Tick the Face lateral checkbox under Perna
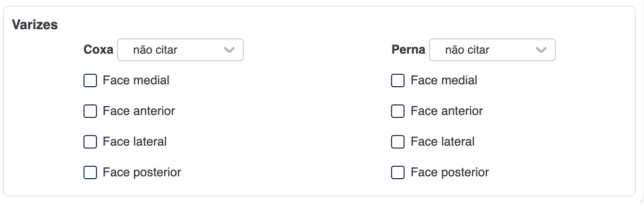The image size is (644, 206). click(x=398, y=142)
